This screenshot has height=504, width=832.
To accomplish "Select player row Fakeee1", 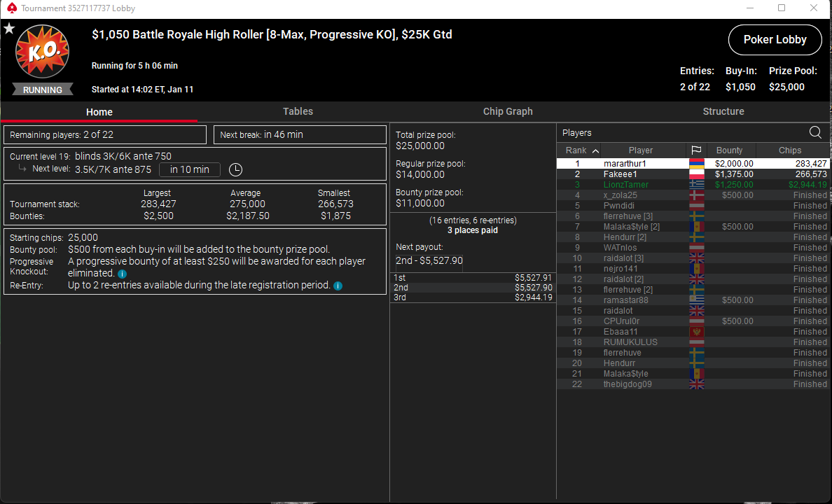I will (693, 174).
